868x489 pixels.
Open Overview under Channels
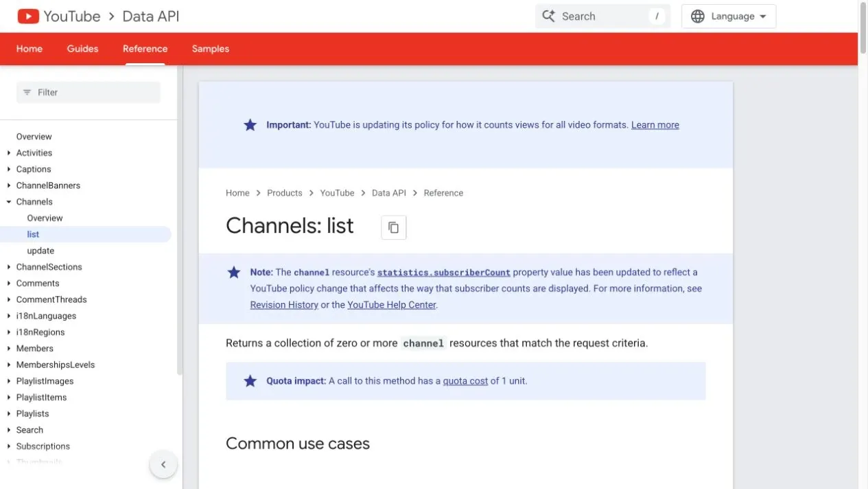click(x=45, y=218)
